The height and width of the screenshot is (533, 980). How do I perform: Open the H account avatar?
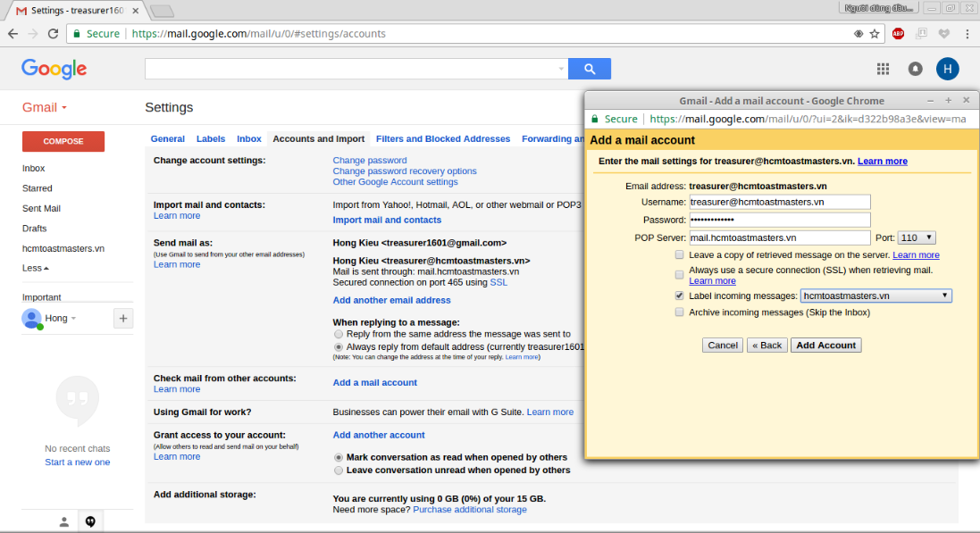tap(948, 69)
